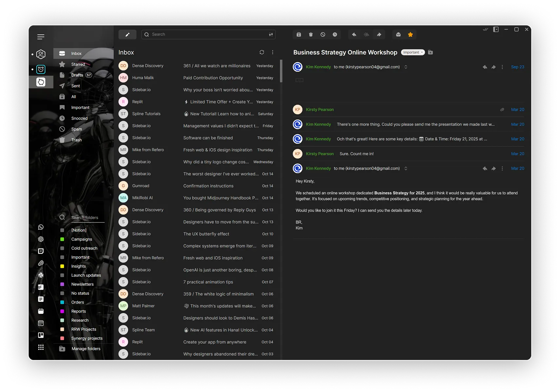Toggle the reading pane layout icon
The image size is (560, 392).
[x=496, y=29]
